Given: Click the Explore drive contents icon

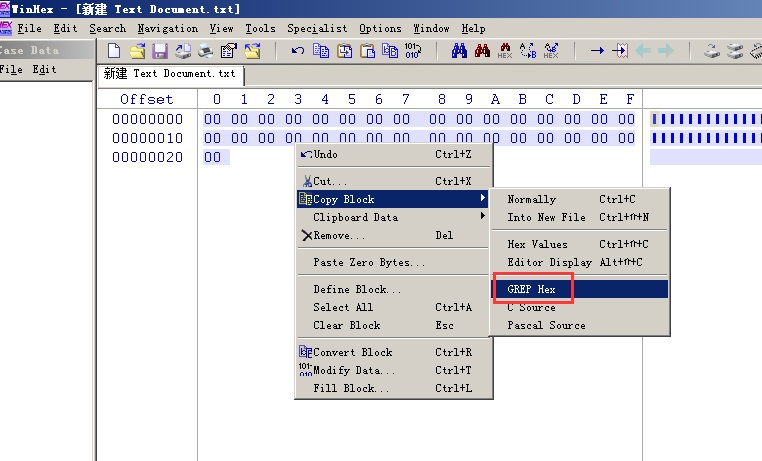Looking at the screenshot, I should pos(735,51).
